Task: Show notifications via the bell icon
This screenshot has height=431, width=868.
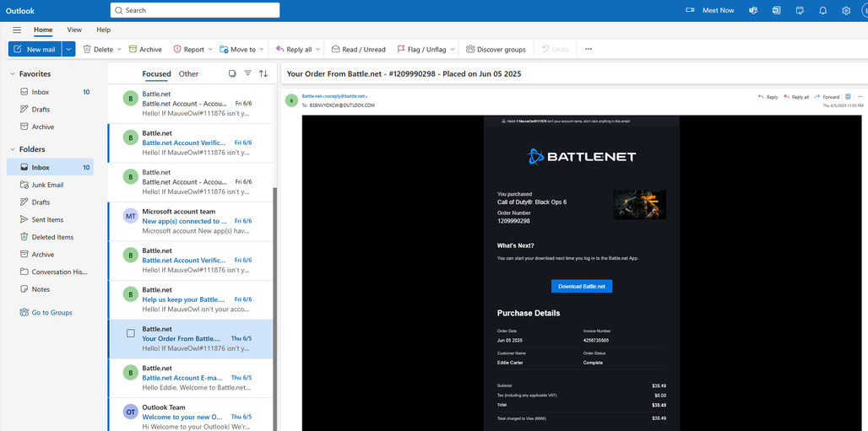Action: 823,10
